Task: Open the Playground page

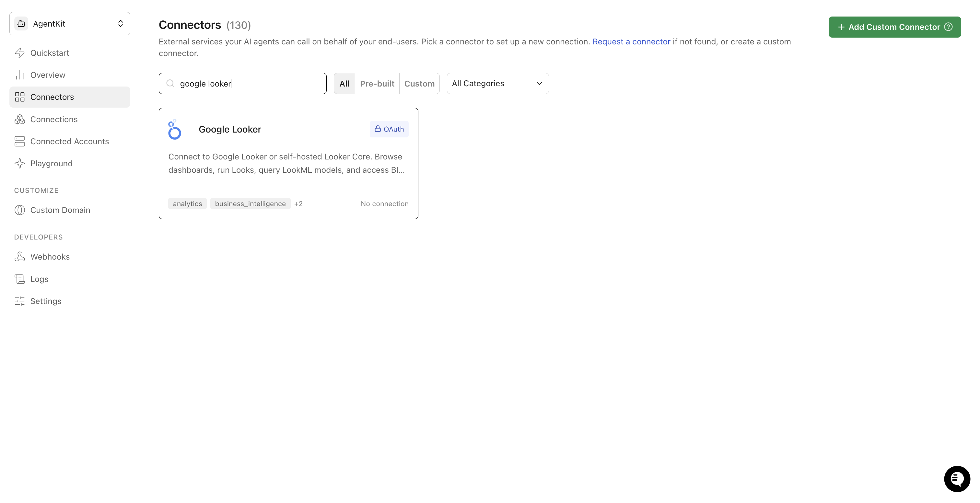Action: [x=70, y=163]
